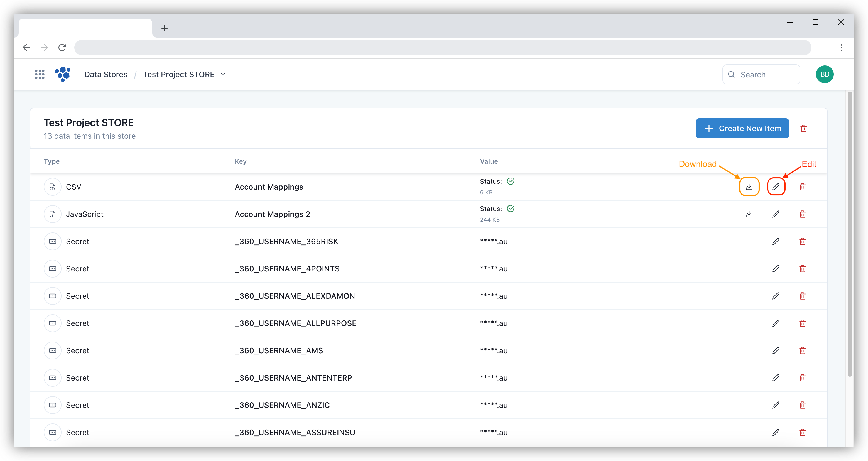Edit the Account Mappings CSV item
The height and width of the screenshot is (461, 868).
[x=776, y=187]
